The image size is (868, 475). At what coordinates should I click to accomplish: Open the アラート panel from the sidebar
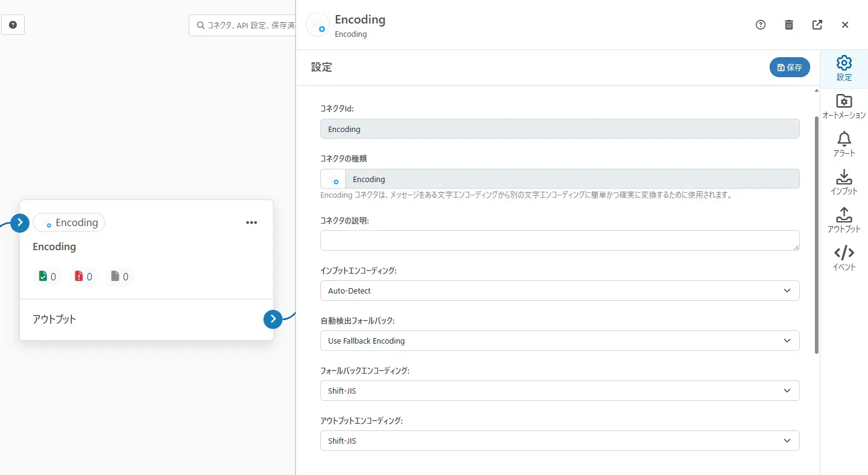point(843,143)
